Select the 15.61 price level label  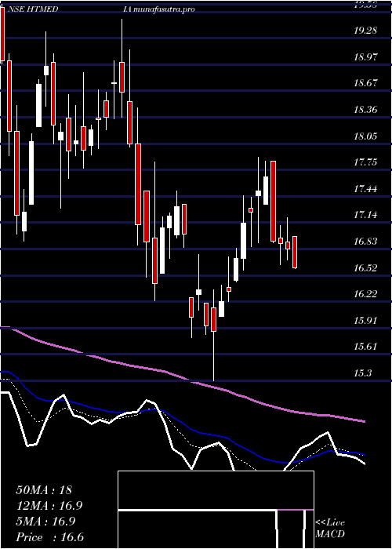coord(365,347)
